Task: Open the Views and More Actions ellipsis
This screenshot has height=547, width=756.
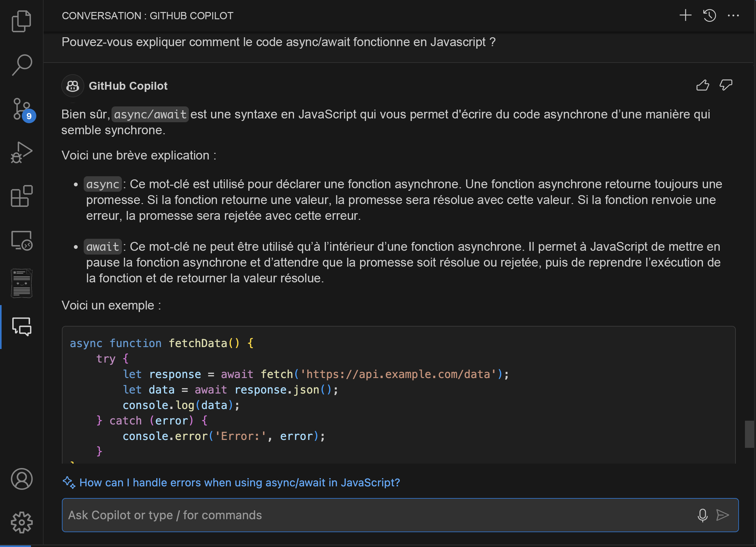Action: [x=733, y=15]
